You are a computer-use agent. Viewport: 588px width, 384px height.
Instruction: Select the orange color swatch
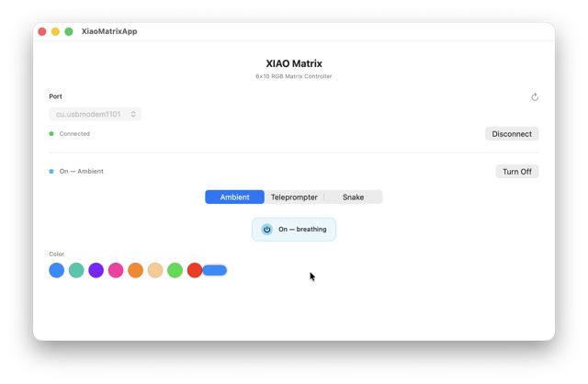point(135,270)
